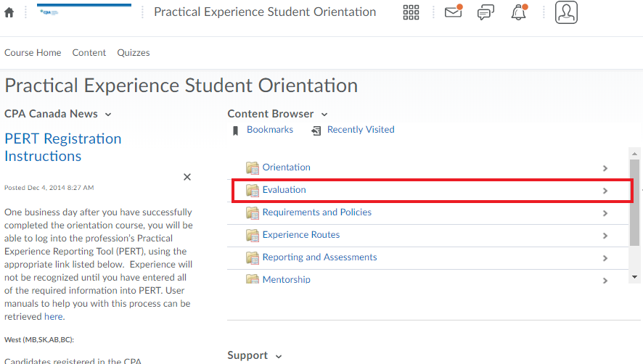Open the update alerts bell icon
The height and width of the screenshot is (364, 643).
click(519, 12)
